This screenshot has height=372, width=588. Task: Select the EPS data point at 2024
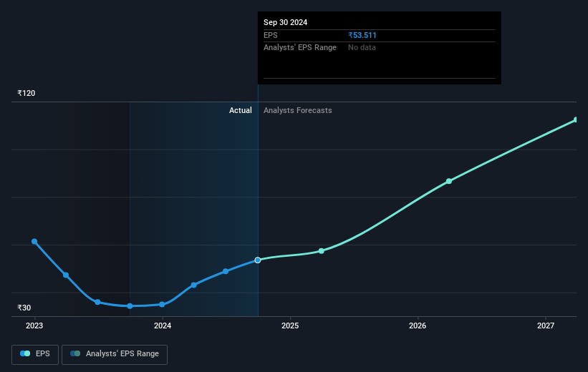tap(162, 305)
